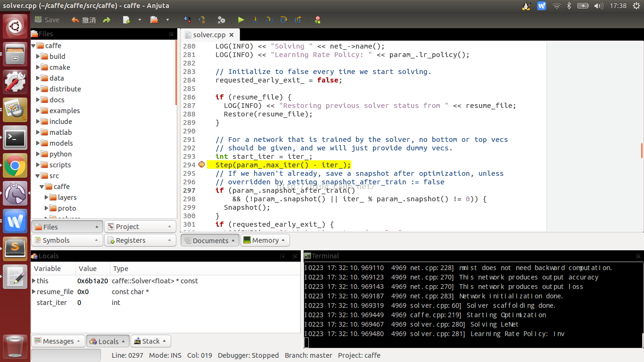Click the Build project gears icon
This screenshot has height=362, width=644.
point(221,20)
